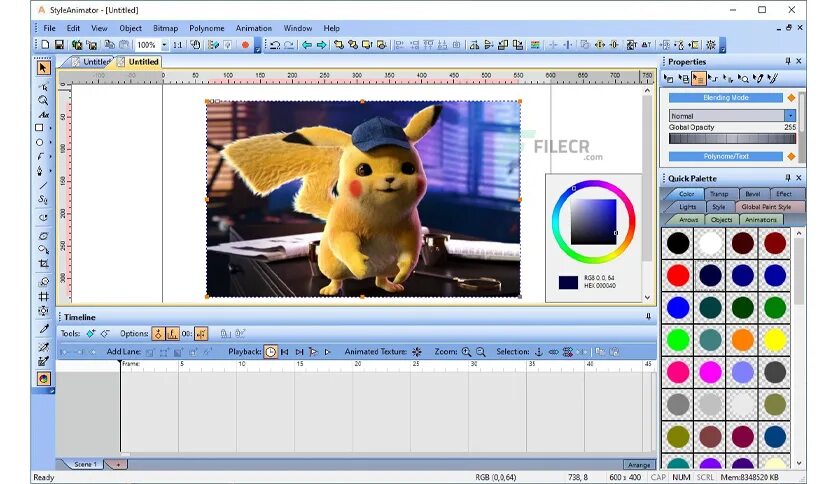Collapse the Blending Mode section diamond

[x=791, y=98]
